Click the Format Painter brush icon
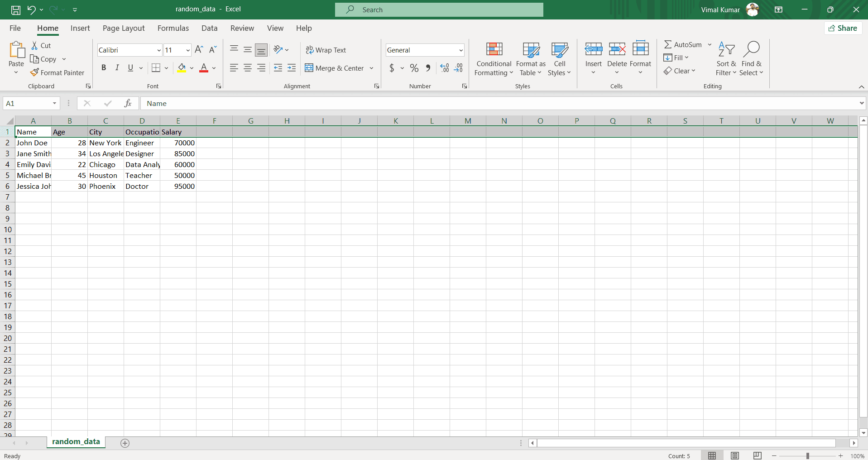The height and width of the screenshot is (460, 868). point(34,72)
